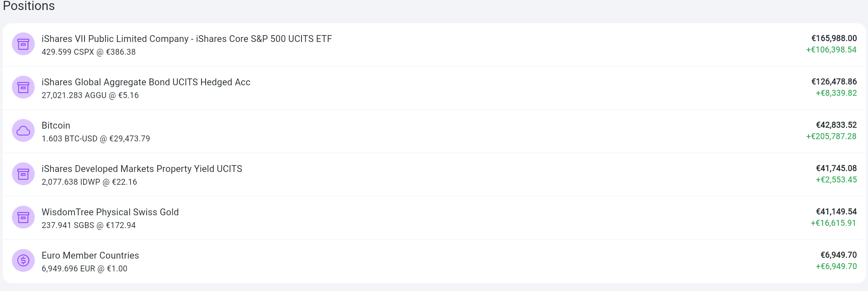Click the 429.599 CSPX quantity line
The image size is (868, 291).
point(89,52)
